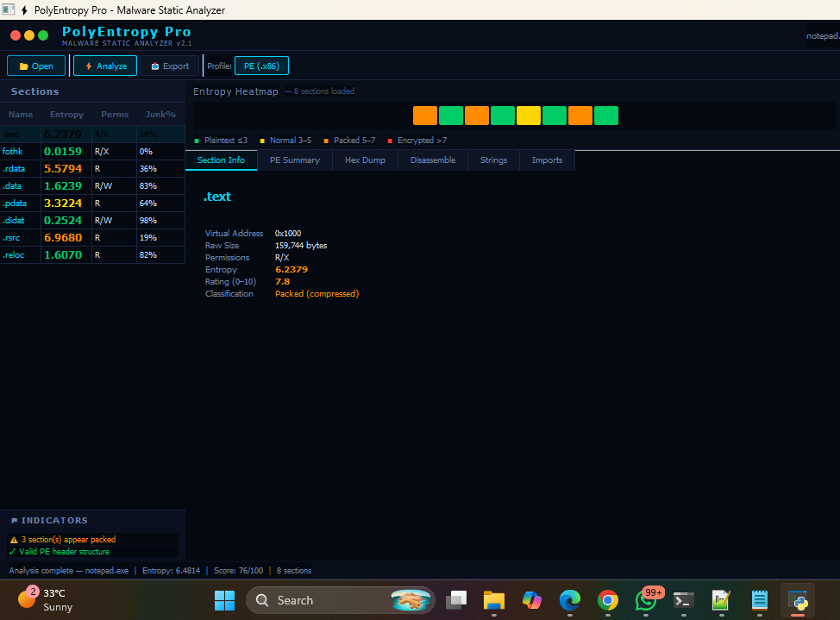This screenshot has height=620, width=840.
Task: Switch to the PE Summary tab
Action: (293, 160)
